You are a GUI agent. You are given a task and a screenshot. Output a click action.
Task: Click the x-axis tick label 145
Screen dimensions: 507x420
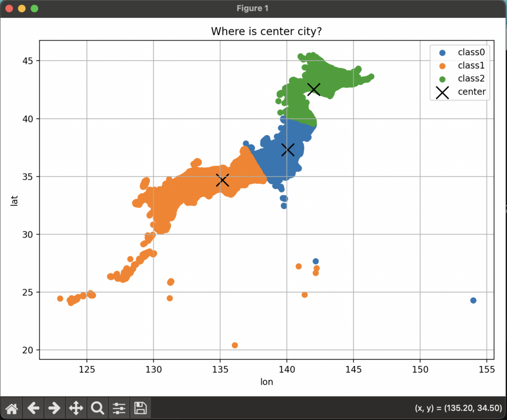[x=354, y=369]
